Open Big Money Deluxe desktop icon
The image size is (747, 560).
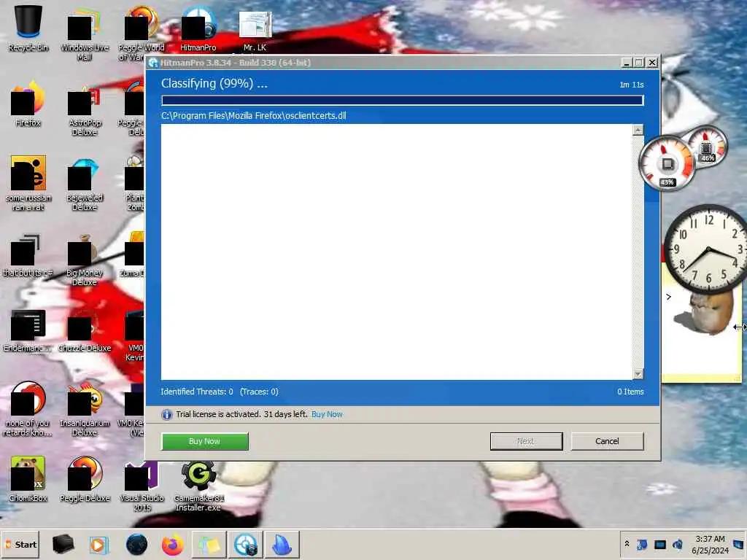85,260
